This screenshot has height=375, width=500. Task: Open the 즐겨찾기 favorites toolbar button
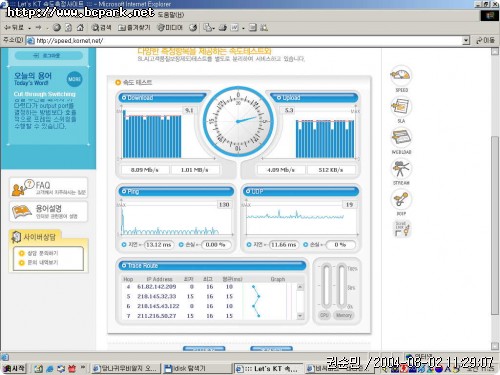click(134, 28)
